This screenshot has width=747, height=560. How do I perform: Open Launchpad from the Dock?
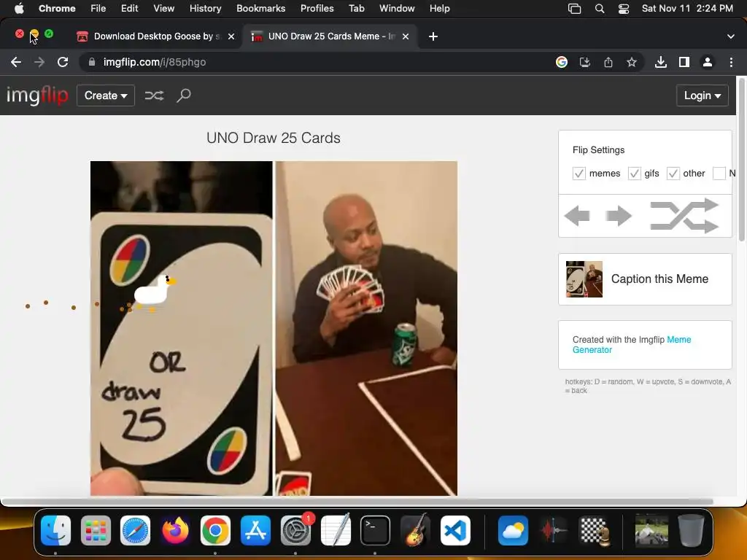(x=96, y=530)
